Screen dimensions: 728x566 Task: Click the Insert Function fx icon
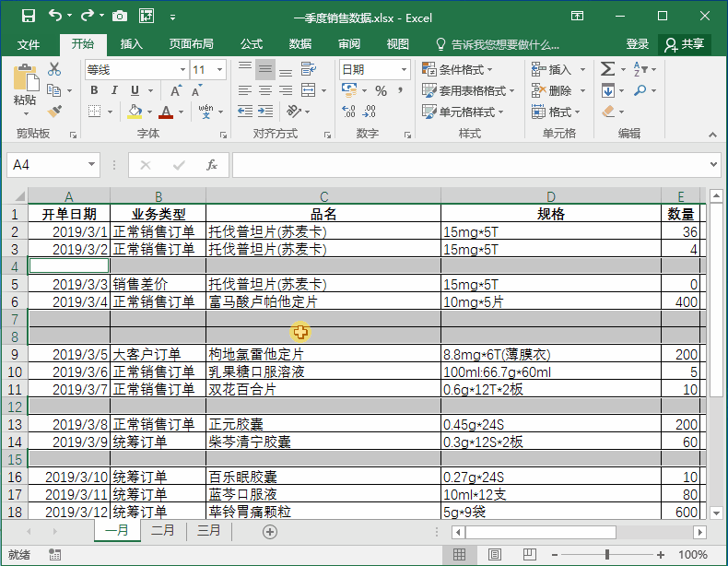(212, 165)
